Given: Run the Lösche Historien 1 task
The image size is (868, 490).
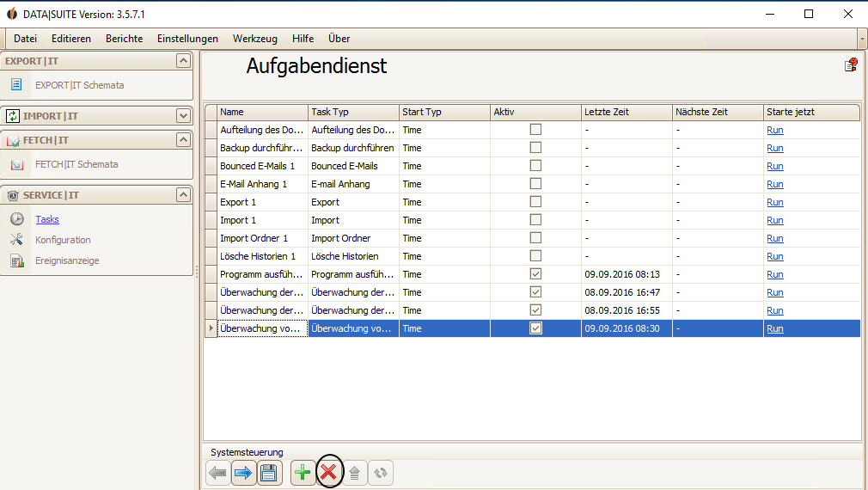Looking at the screenshot, I should click(775, 256).
